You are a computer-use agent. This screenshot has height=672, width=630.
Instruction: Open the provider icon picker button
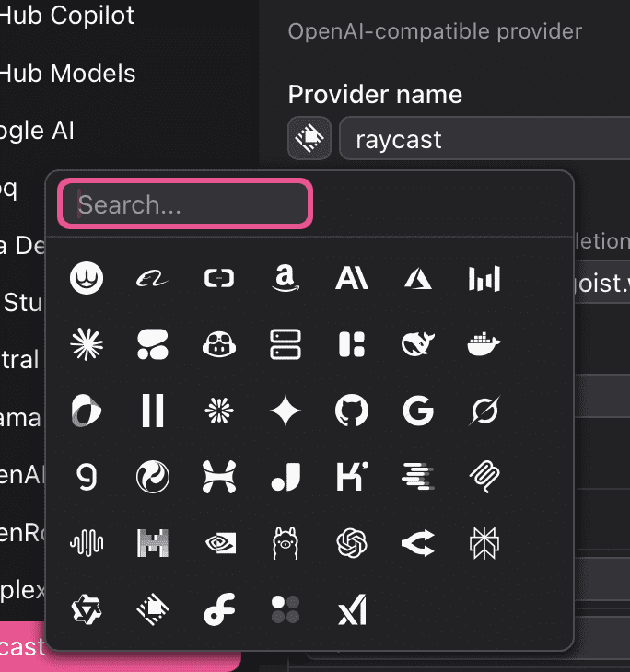(309, 139)
